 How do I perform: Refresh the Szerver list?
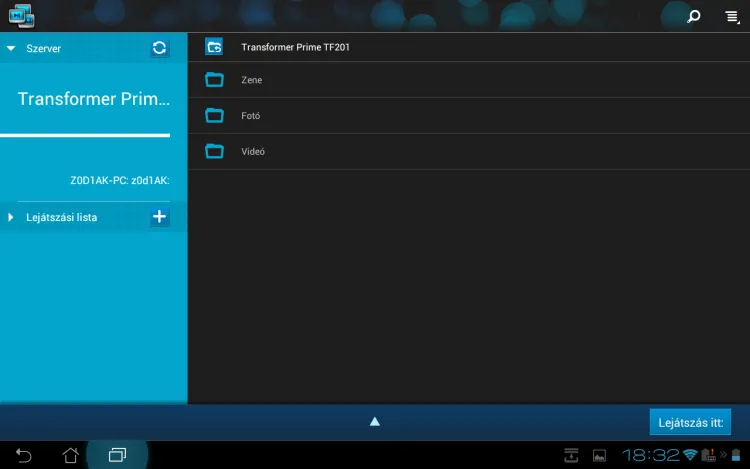click(x=160, y=48)
